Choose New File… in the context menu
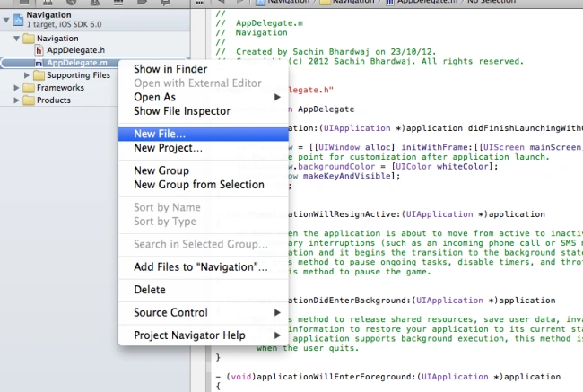This screenshot has width=583, height=392. click(x=204, y=134)
